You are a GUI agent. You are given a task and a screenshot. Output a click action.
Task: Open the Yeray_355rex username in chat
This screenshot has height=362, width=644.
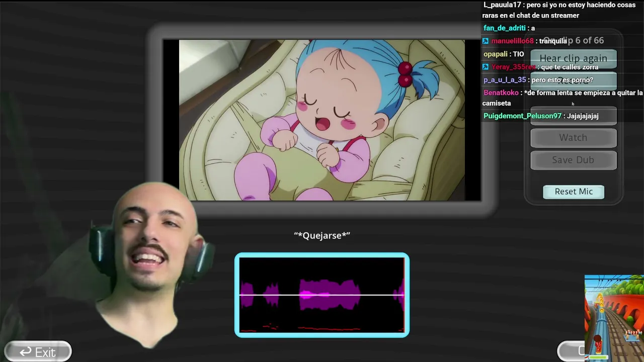point(513,67)
